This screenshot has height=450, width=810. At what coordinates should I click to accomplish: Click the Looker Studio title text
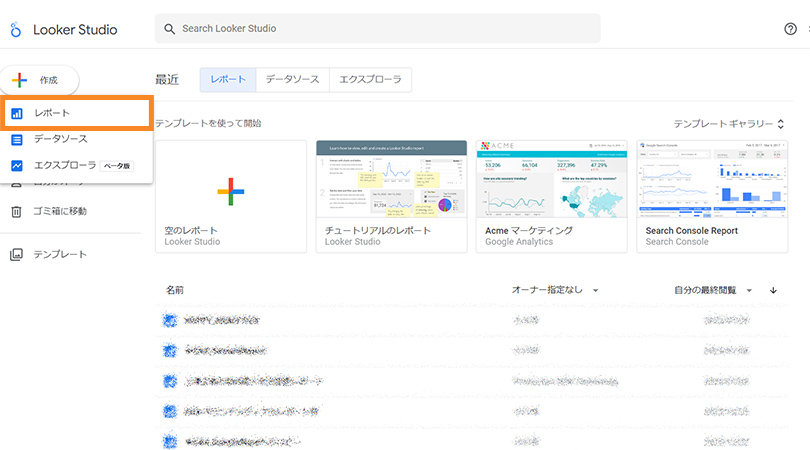click(x=75, y=29)
